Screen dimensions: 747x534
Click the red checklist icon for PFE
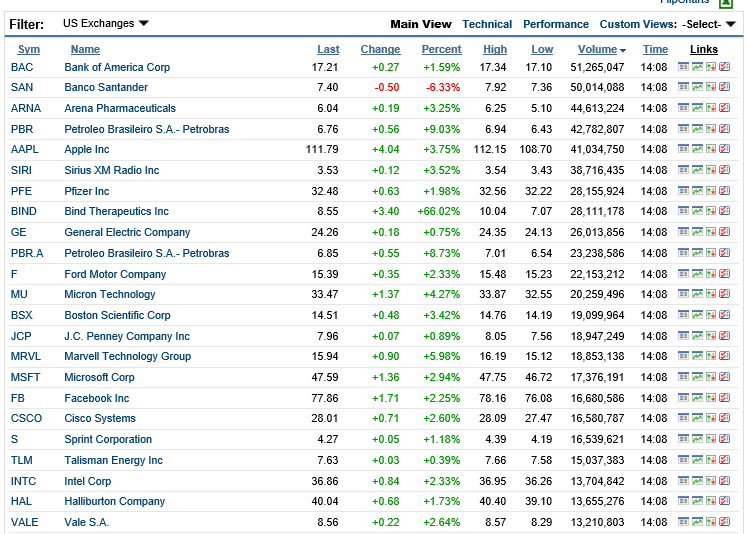click(x=725, y=191)
